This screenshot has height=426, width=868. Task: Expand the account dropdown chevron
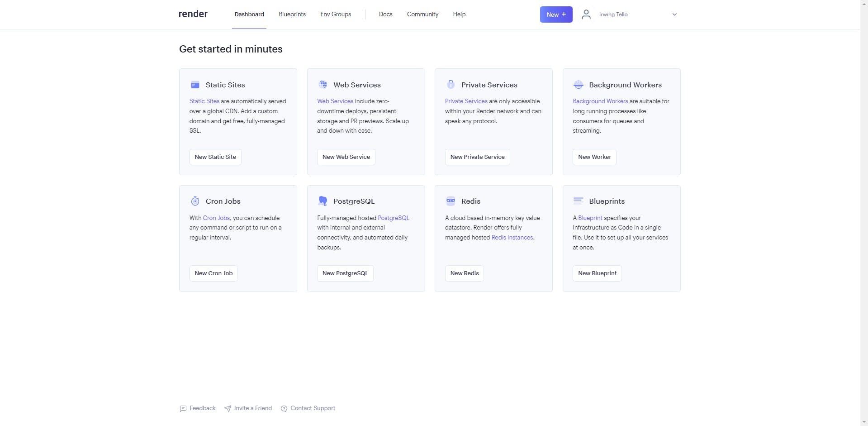674,14
